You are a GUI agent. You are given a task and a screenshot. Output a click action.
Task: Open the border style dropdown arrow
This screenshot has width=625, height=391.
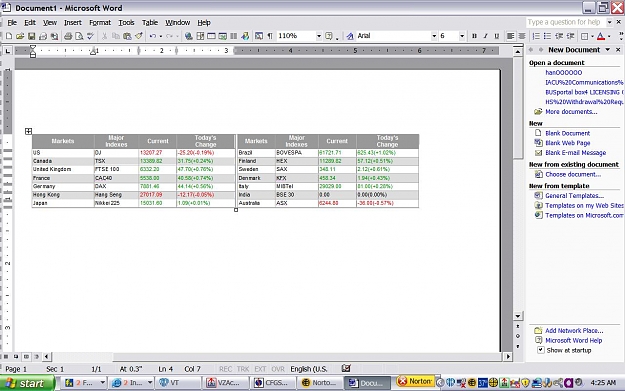[592, 36]
